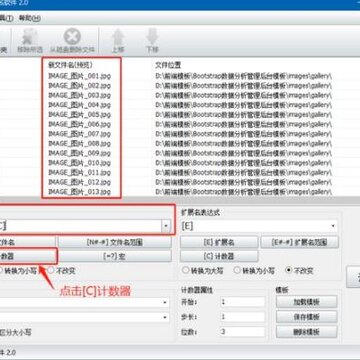This screenshot has height=360, width=360.
Task: Click the 下移 down-arrow toolbar icon
Action: click(152, 41)
